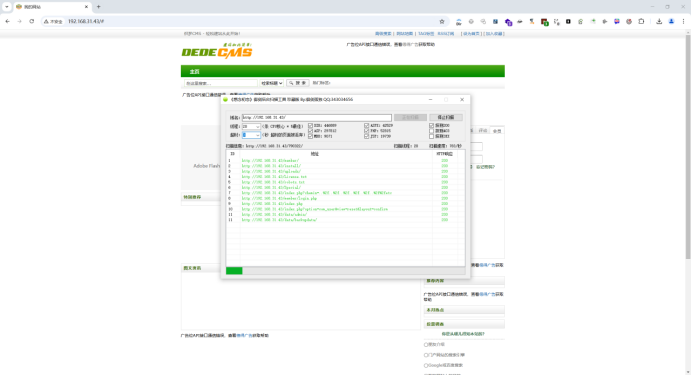Screen dimensions: 692x376
Task: Select the Google search radio option in poll
Action: tap(426, 365)
